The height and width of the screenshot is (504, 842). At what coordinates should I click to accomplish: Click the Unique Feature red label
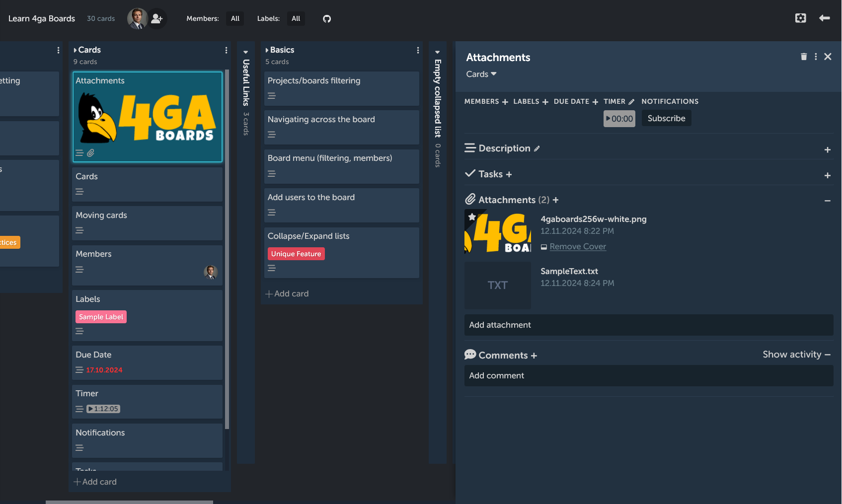pyautogui.click(x=296, y=254)
